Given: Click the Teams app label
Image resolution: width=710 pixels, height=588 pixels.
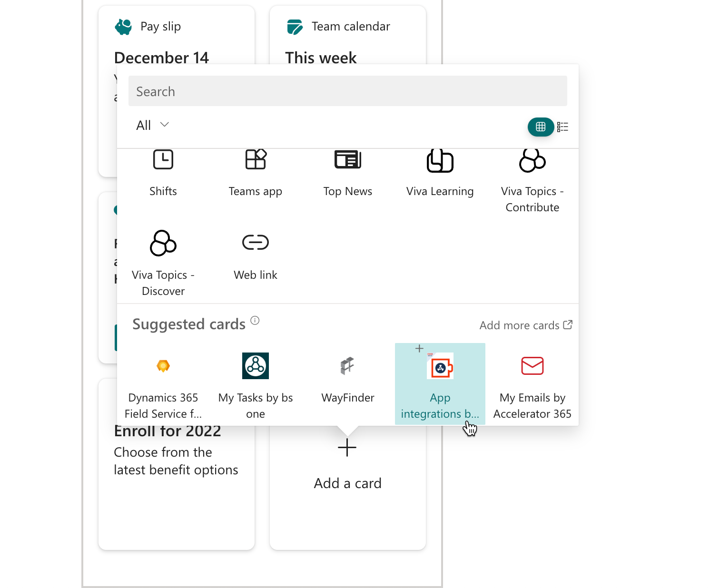Looking at the screenshot, I should coord(256,192).
